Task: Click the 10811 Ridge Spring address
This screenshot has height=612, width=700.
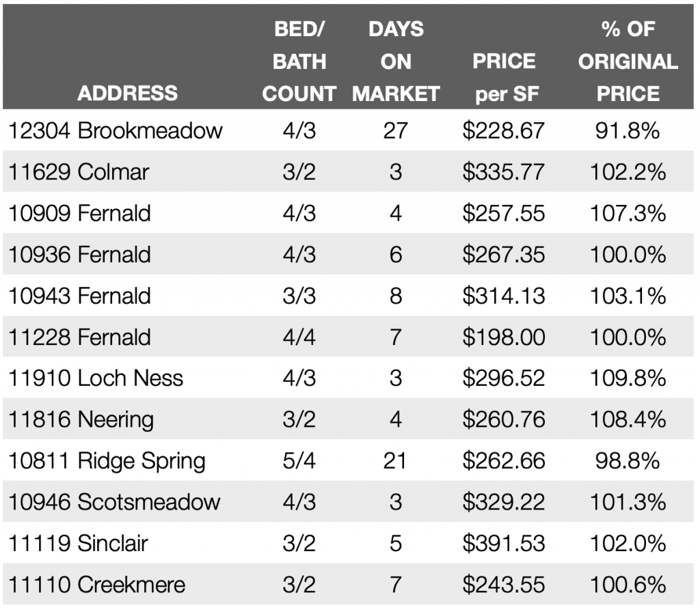Action: [x=107, y=461]
